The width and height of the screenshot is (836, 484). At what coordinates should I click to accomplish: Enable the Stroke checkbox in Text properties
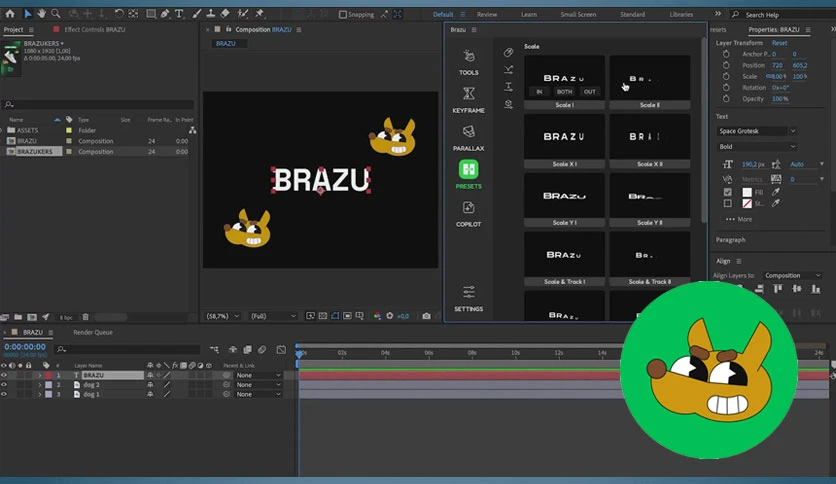[x=728, y=203]
